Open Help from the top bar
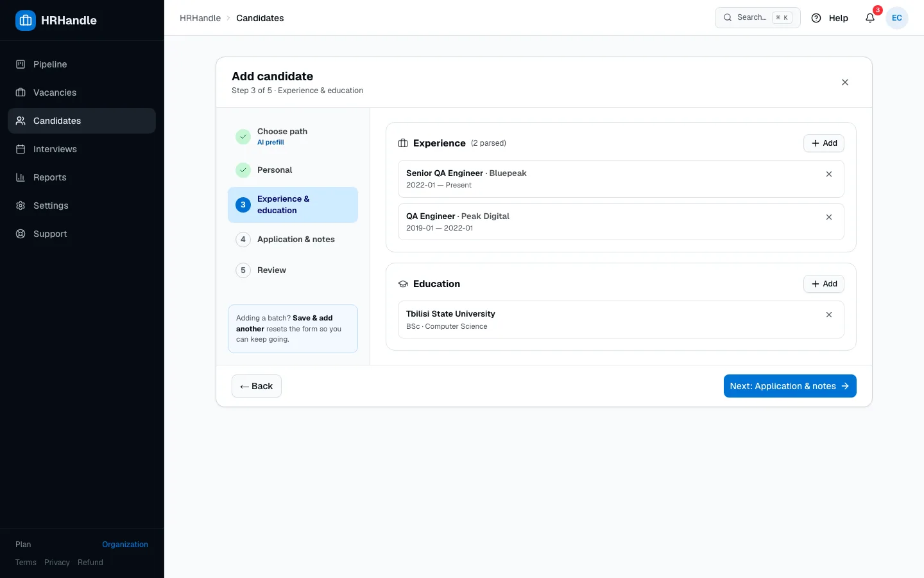The image size is (924, 578). pos(830,18)
